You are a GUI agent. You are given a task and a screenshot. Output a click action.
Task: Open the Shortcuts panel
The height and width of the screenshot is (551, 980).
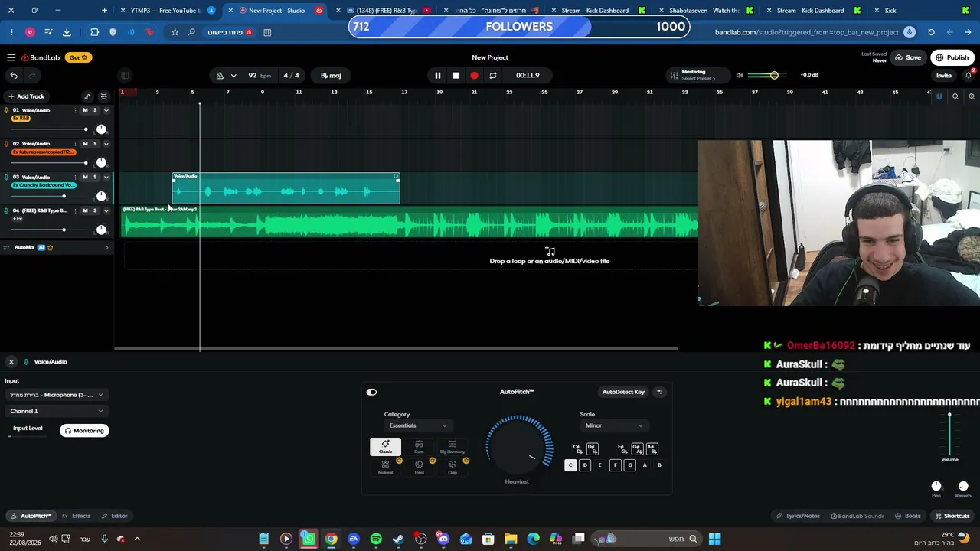pyautogui.click(x=952, y=516)
